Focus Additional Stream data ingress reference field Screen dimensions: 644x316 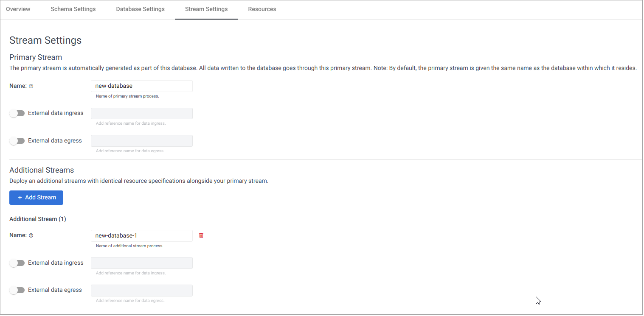tap(141, 263)
